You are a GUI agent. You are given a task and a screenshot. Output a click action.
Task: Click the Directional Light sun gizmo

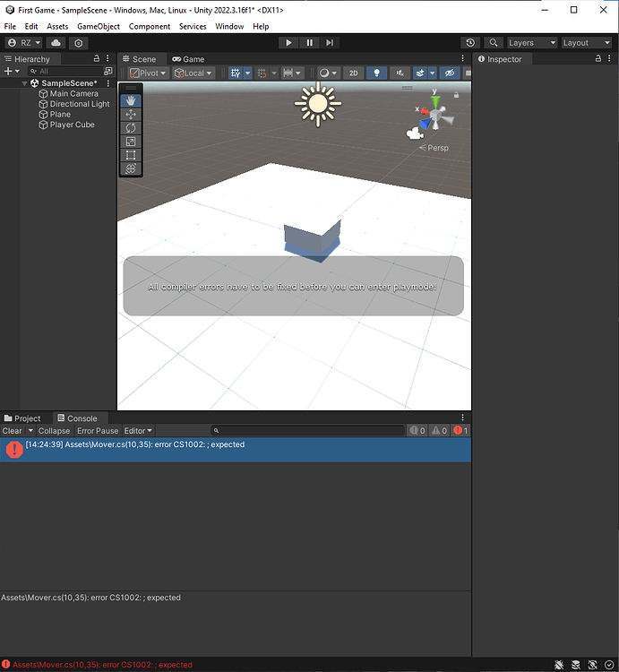coord(318,104)
